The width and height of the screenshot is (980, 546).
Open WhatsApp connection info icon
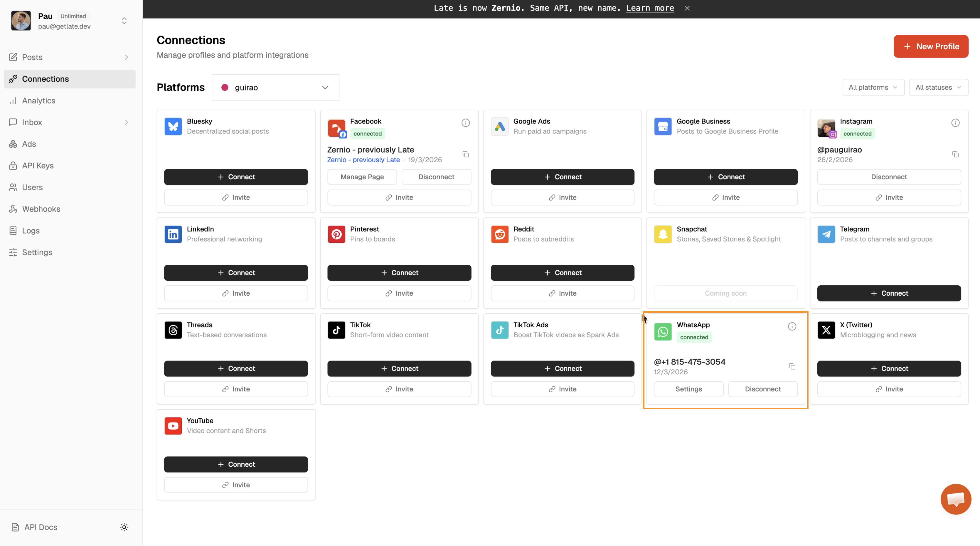tap(792, 326)
